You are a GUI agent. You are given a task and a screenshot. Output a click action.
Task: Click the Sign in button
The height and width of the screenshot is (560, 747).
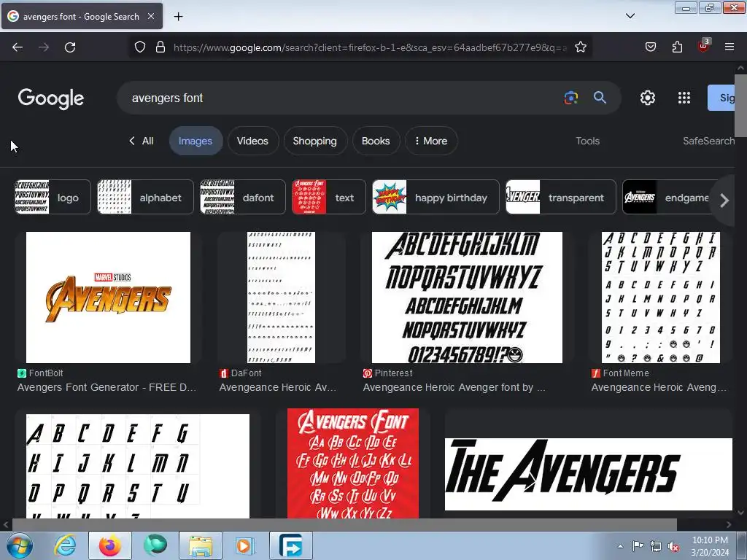pyautogui.click(x=721, y=98)
